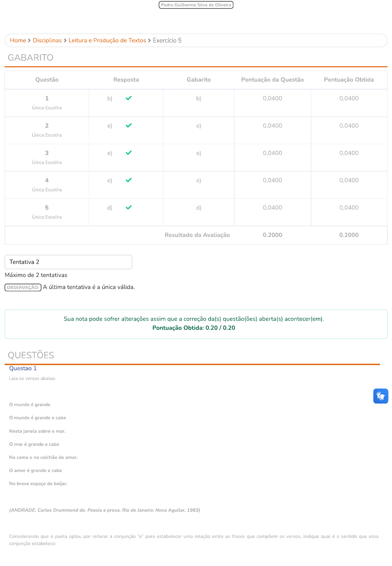
Task: Click the user name badge Pedro Guilherme
Action: [x=196, y=5]
